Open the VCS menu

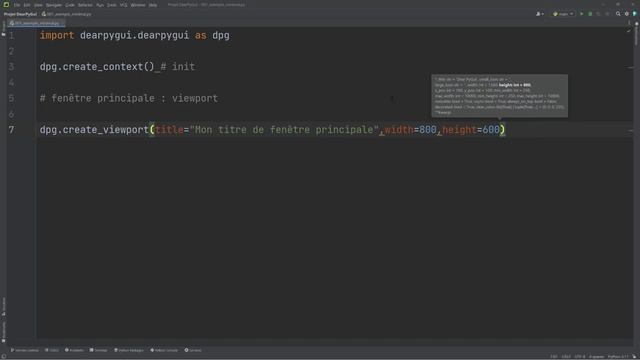pos(123,5)
